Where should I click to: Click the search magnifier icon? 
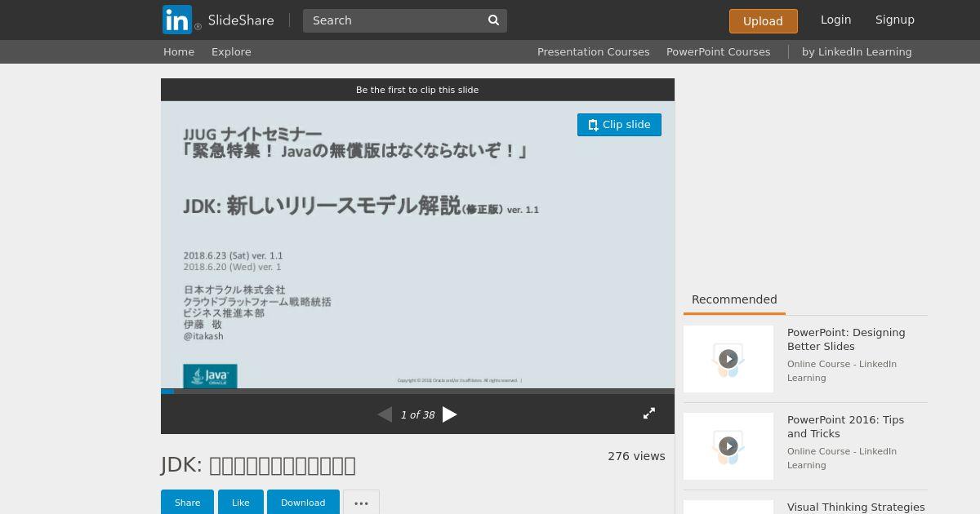click(493, 20)
